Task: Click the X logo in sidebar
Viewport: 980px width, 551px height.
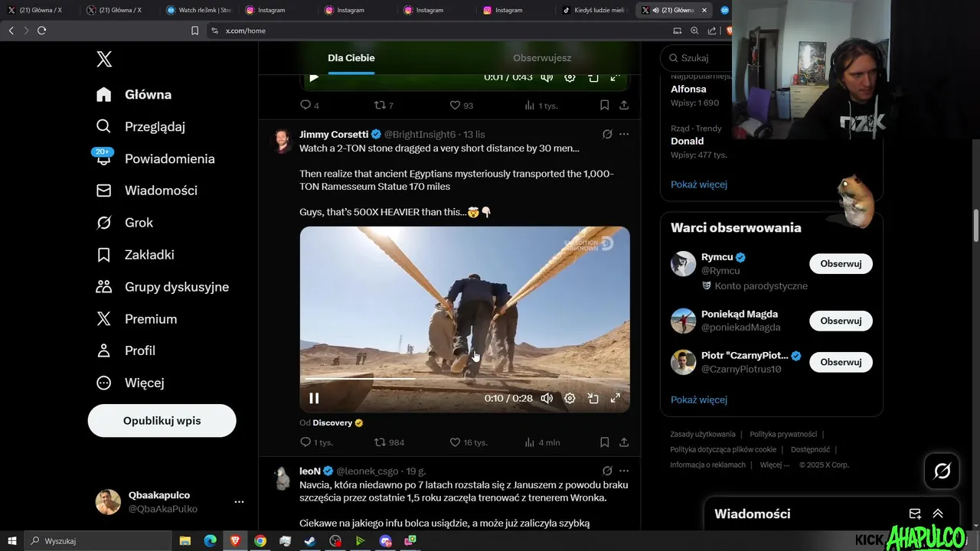Action: (104, 60)
